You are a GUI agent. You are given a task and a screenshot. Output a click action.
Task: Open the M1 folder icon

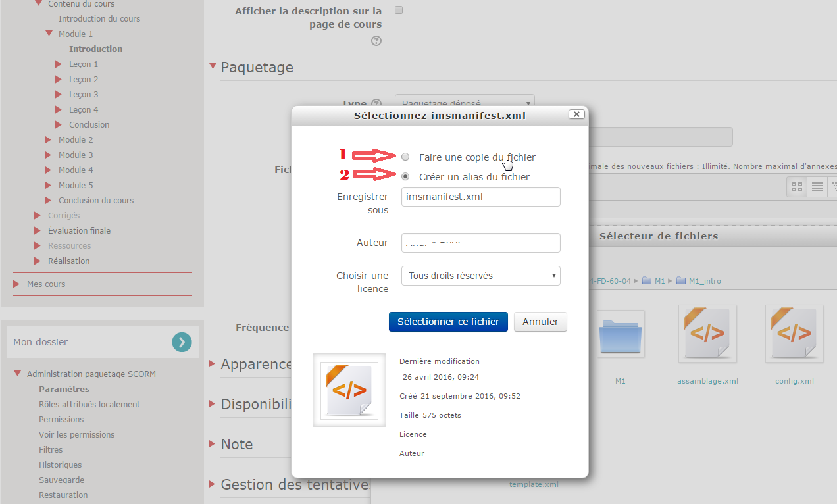[620, 334]
